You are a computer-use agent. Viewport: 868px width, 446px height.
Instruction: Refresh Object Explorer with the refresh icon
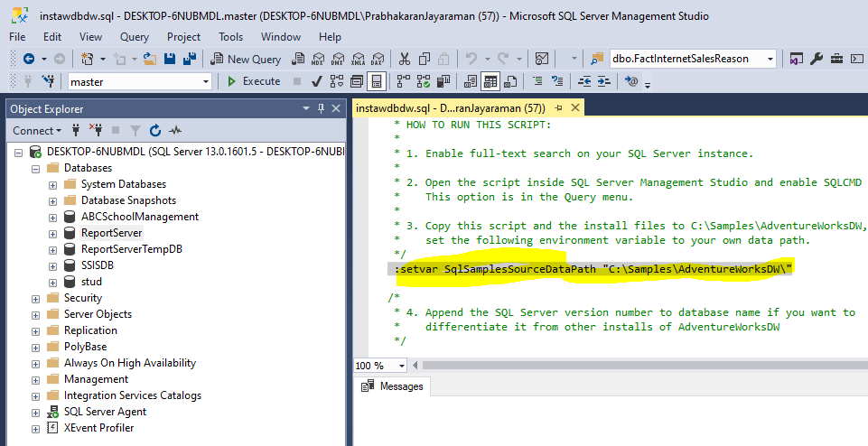(155, 131)
